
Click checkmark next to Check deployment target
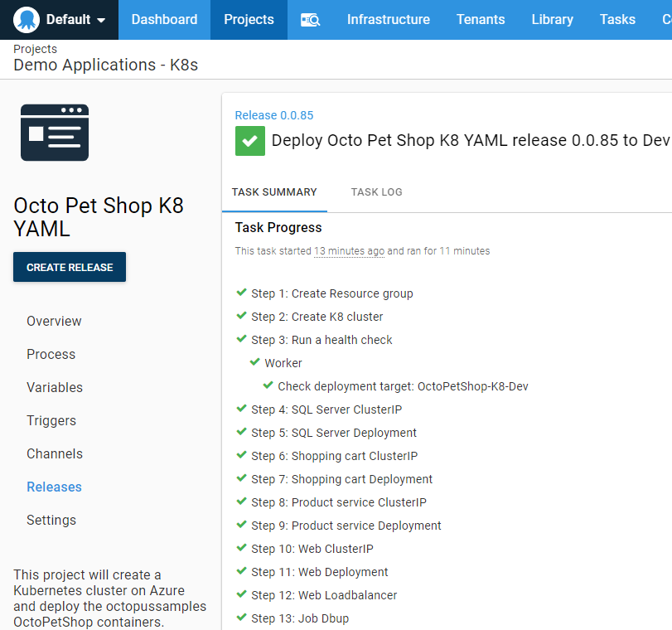[268, 385]
